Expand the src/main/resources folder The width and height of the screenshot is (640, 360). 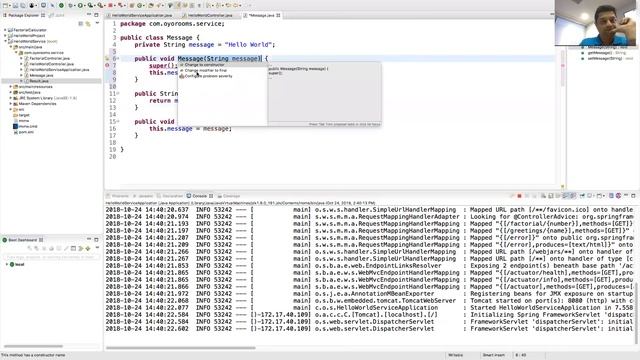(x=11, y=87)
